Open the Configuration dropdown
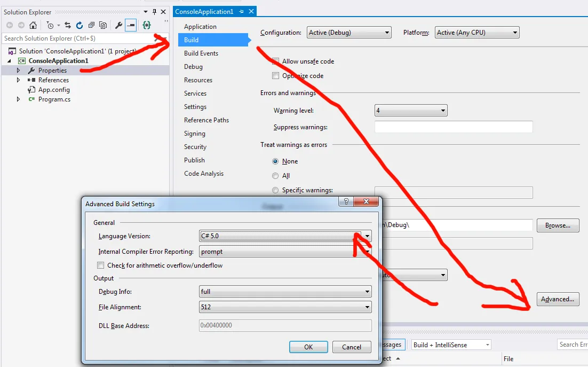The height and width of the screenshot is (367, 588). (x=349, y=33)
